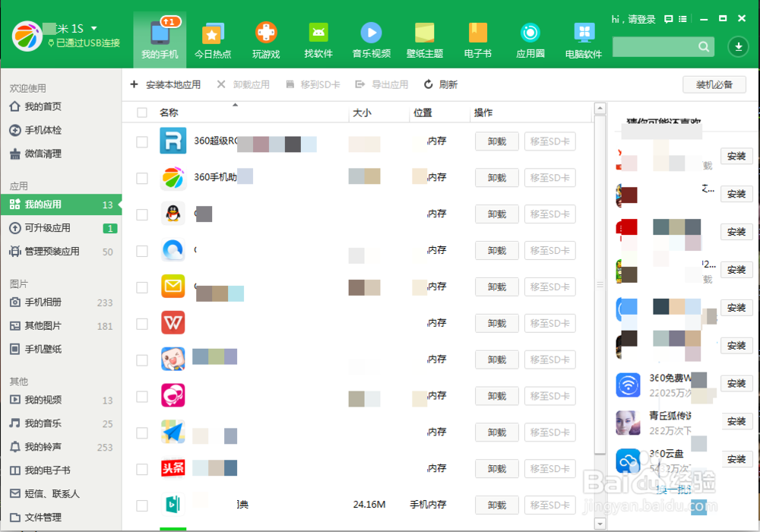
Task: Toggle the select-all checkbox in header
Action: point(142,112)
